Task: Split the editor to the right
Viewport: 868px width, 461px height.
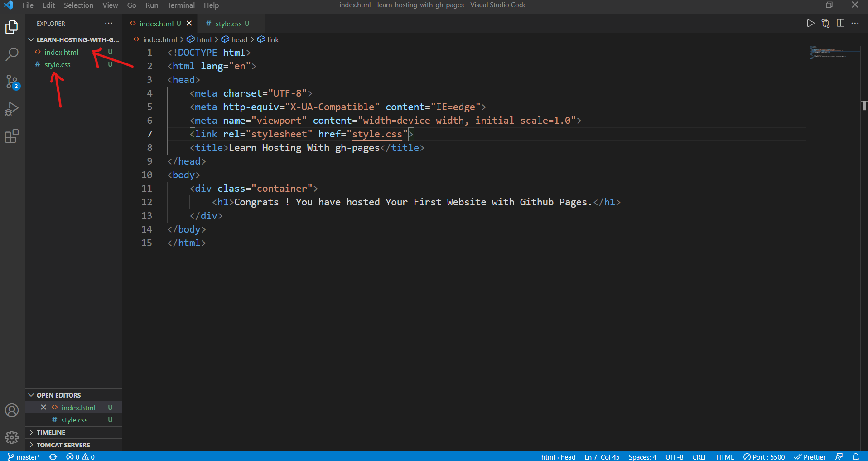Action: point(840,23)
